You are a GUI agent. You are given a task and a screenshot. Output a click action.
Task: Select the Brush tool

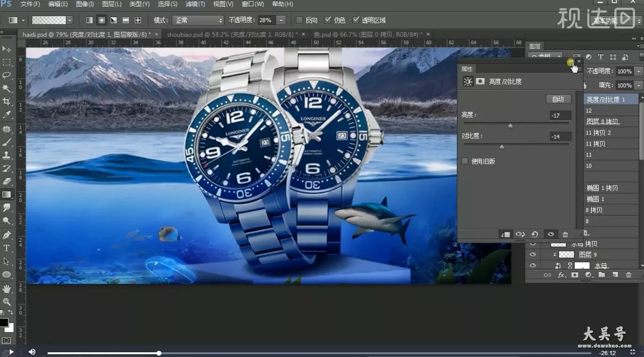click(x=7, y=142)
